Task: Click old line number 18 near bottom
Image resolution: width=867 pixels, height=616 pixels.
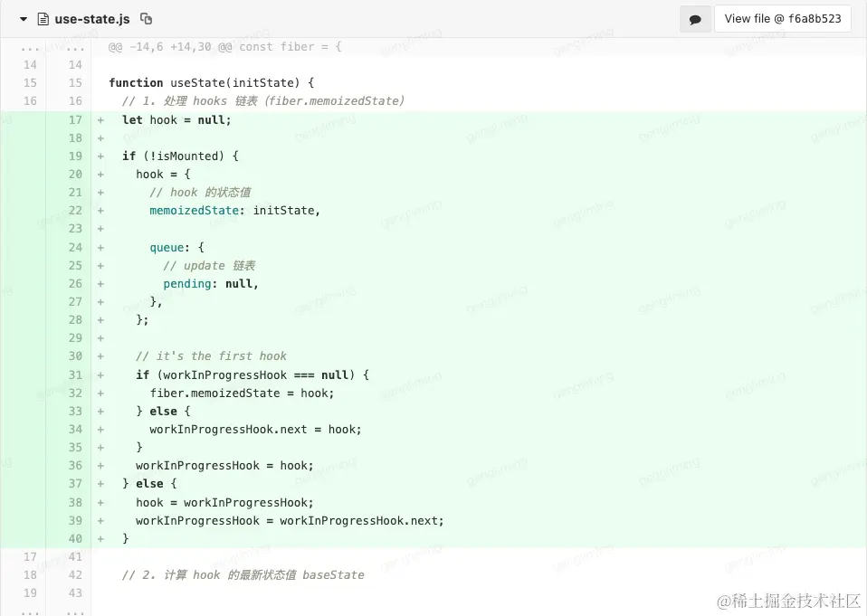Action: 30,574
